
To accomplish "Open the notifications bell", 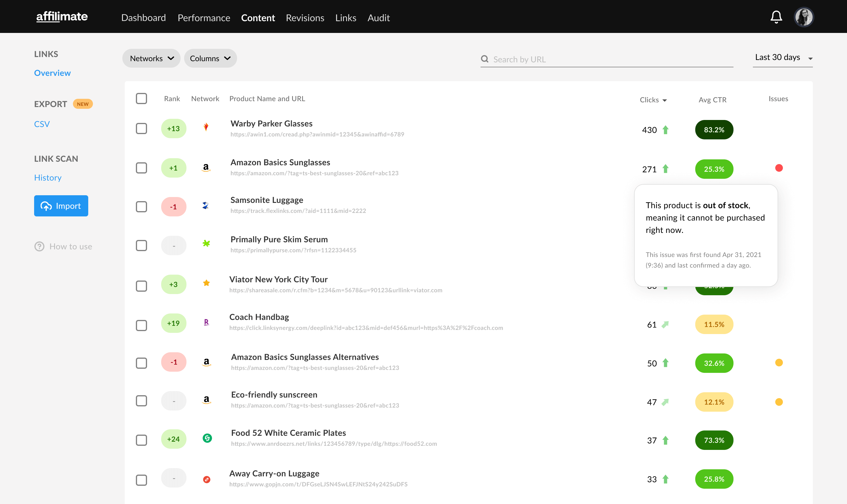I will (x=776, y=17).
